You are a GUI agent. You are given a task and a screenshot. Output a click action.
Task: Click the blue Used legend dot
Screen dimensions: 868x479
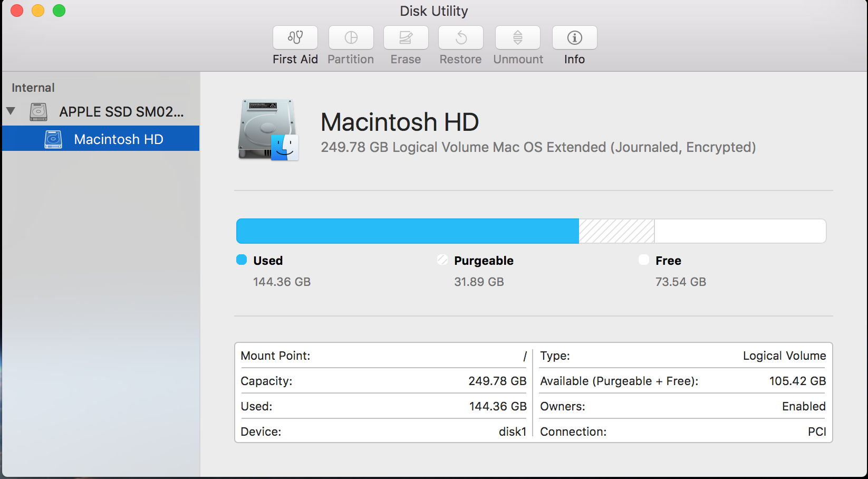point(242,260)
